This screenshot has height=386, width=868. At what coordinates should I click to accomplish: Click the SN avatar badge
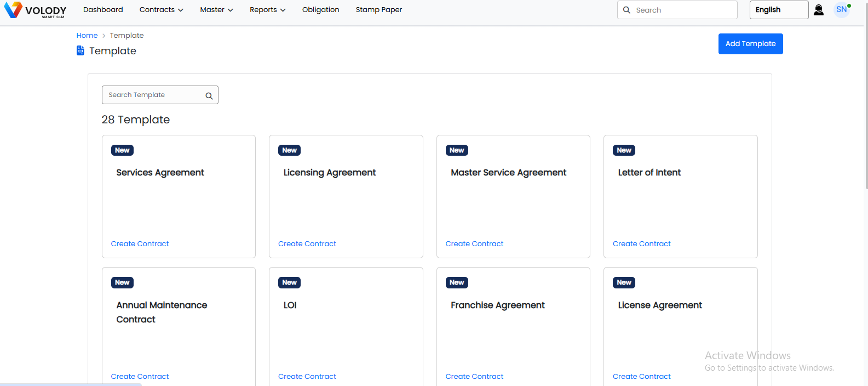(842, 10)
